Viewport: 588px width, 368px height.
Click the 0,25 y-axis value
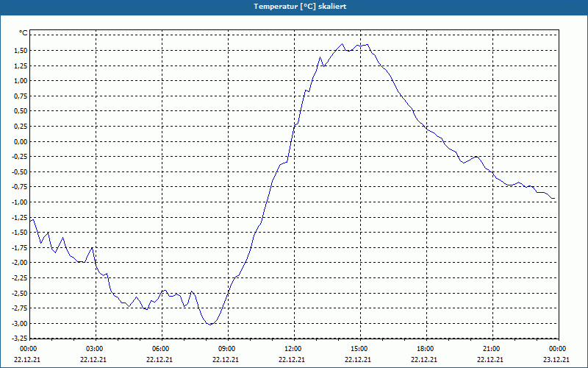(x=21, y=127)
